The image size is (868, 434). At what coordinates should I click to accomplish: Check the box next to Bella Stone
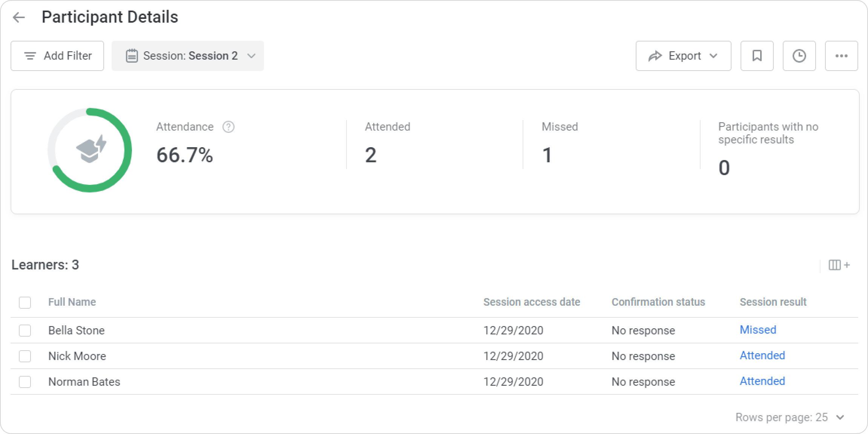tap(25, 331)
